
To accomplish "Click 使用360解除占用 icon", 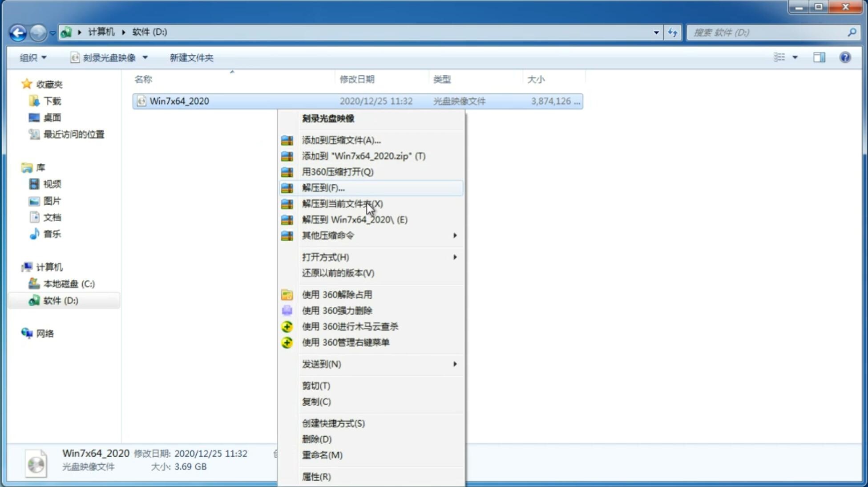I will (x=288, y=294).
